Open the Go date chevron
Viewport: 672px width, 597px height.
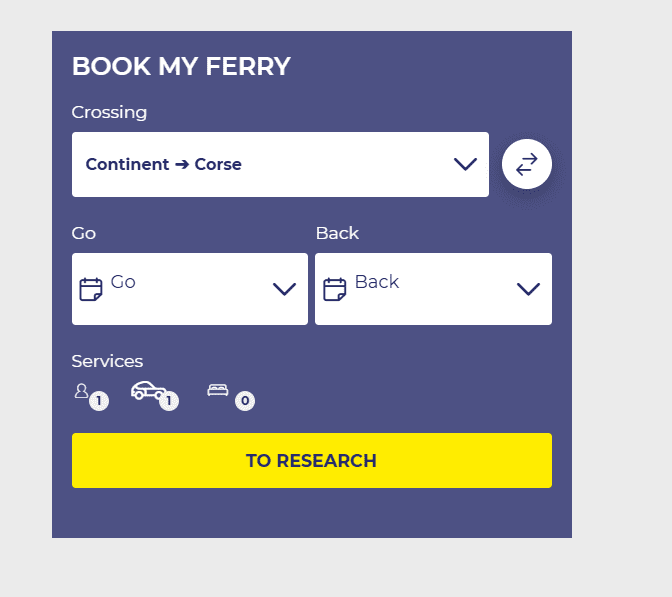(x=284, y=289)
